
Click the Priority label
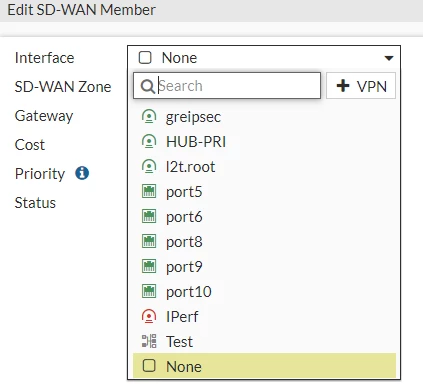tap(40, 174)
